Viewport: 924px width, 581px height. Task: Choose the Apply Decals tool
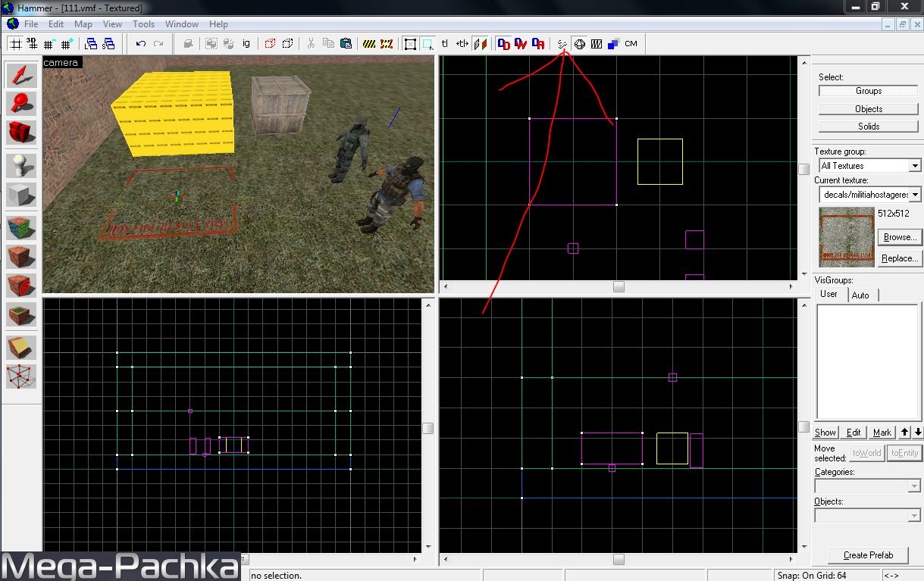pyautogui.click(x=21, y=286)
